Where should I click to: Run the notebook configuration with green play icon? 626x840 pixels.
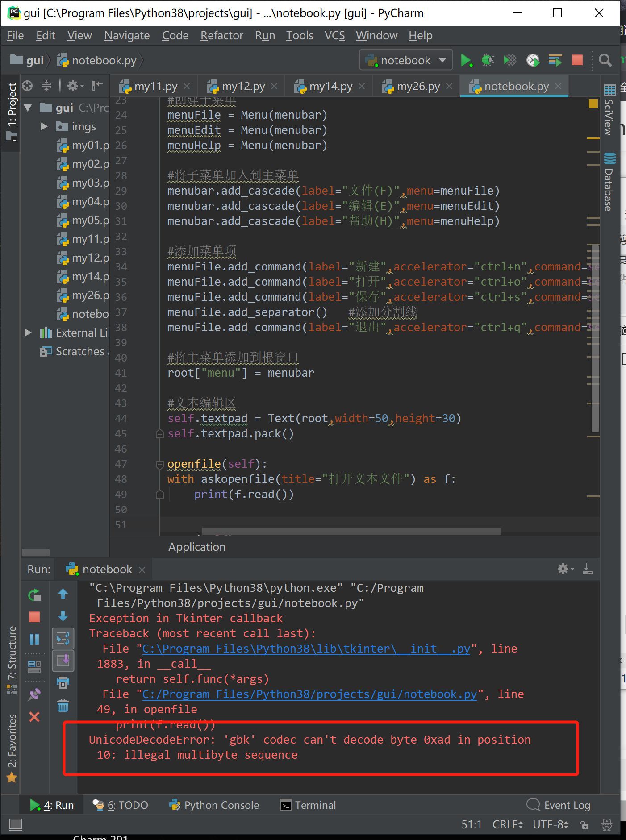point(466,60)
